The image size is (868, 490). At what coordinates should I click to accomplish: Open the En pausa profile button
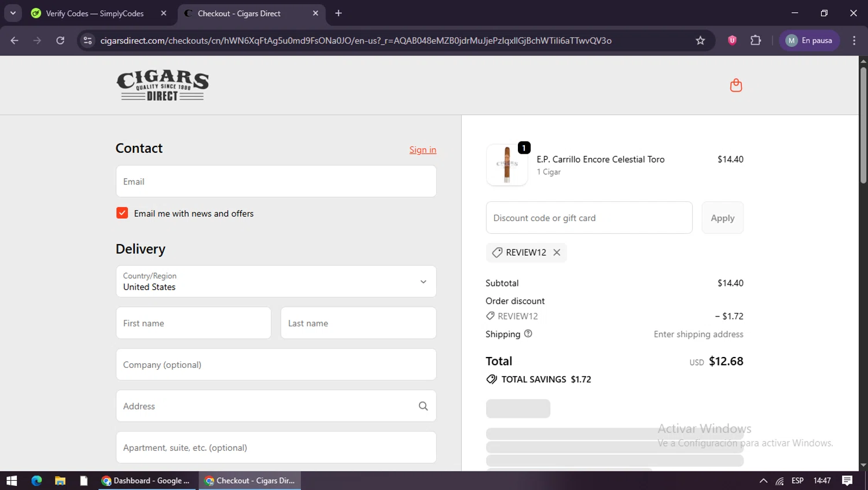(809, 40)
